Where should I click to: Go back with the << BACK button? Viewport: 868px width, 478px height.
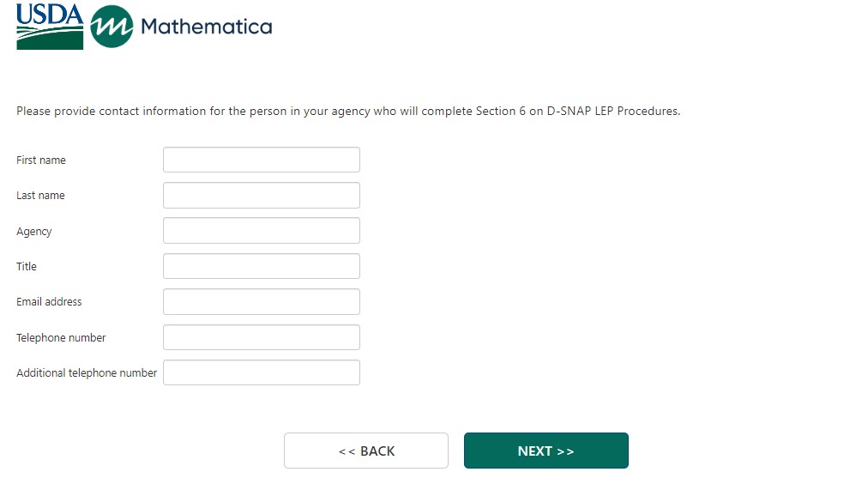point(366,451)
